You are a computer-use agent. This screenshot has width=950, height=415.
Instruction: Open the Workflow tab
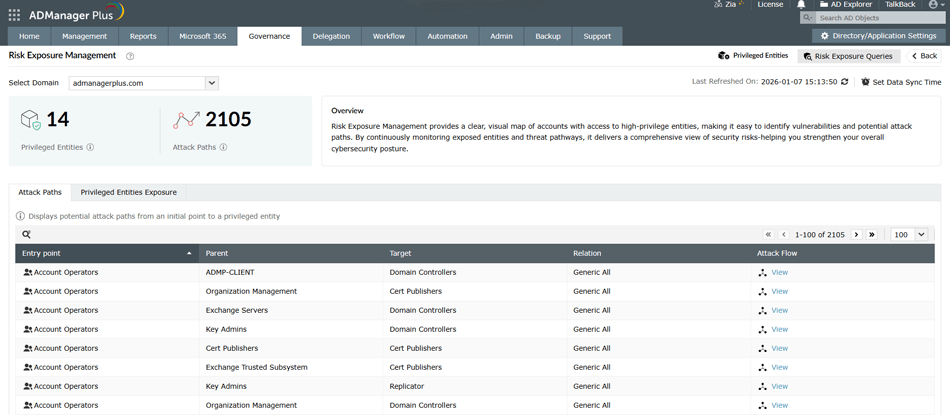[x=388, y=36]
